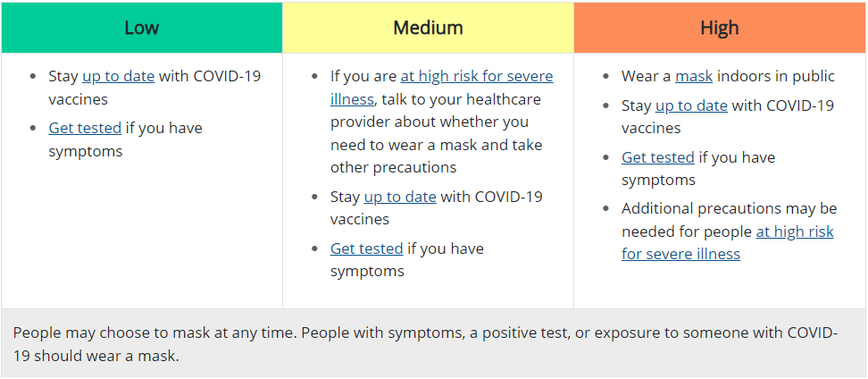Click "with COVID-19 vaccines" text in High column
This screenshot has width=868, height=379.
(x=783, y=105)
